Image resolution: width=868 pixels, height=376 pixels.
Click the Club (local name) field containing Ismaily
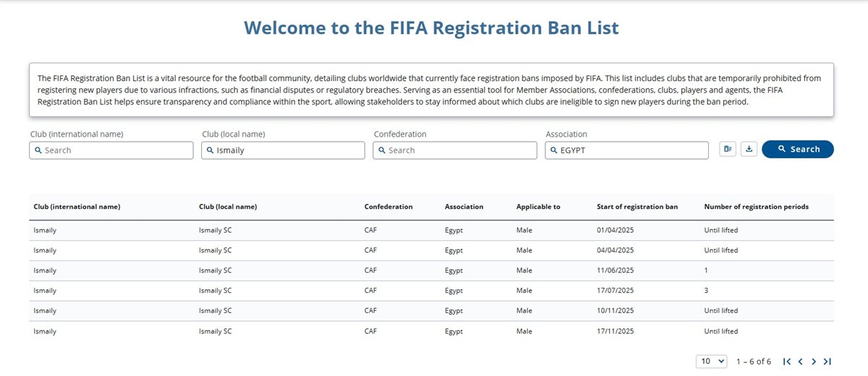tap(286, 150)
